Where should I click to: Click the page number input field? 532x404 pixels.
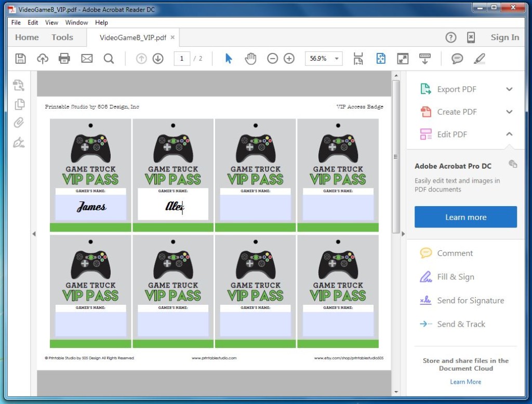click(x=181, y=58)
